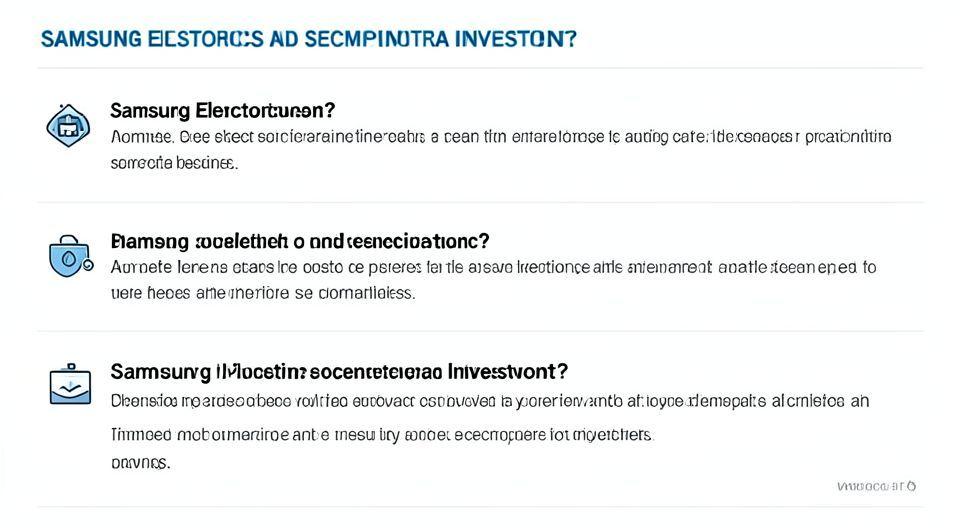This screenshot has width=960, height=528.
Task: Click the bottom divider below the third section
Action: point(480,507)
